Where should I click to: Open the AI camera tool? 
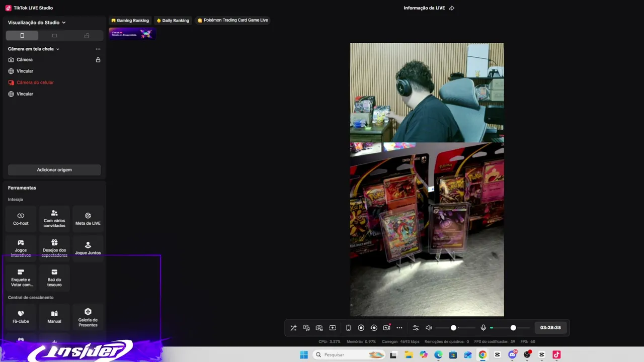tap(319, 328)
